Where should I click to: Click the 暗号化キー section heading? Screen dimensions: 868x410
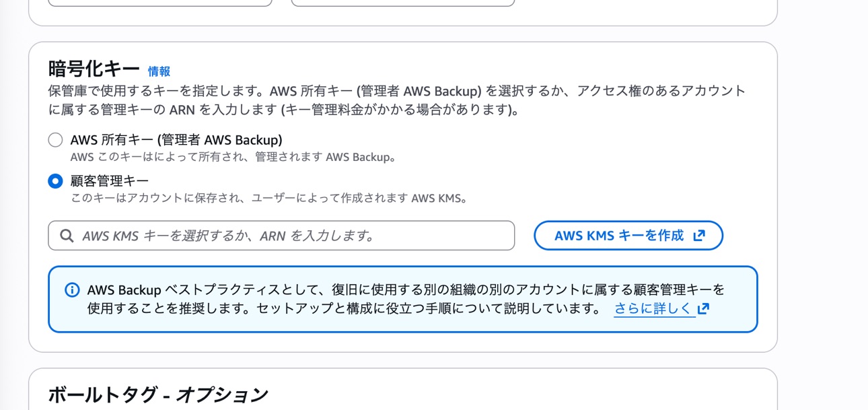94,69
